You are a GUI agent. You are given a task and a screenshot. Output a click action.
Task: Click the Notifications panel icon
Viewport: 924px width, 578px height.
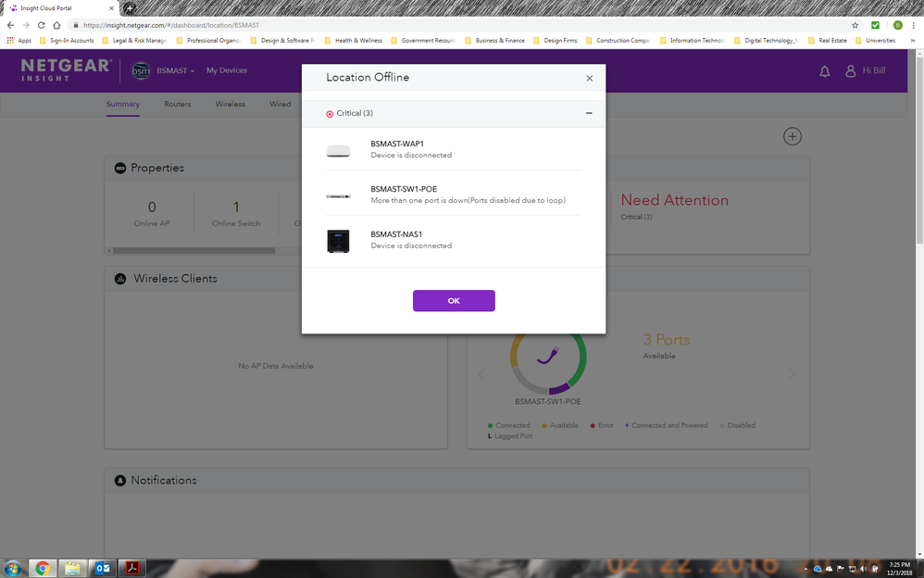(120, 481)
